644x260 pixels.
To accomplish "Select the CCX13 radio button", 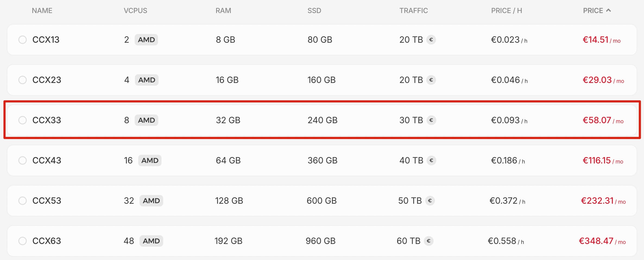I will click(x=23, y=40).
